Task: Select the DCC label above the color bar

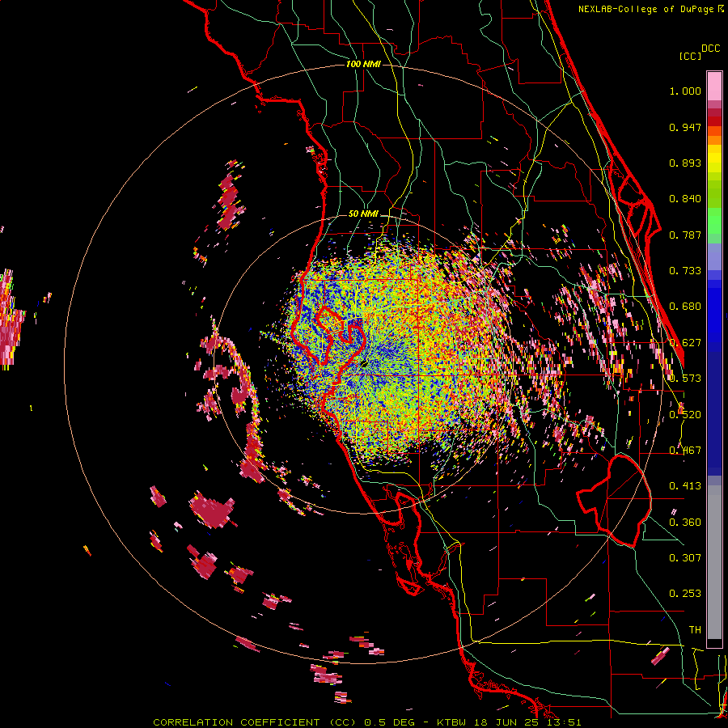Action: tap(710, 49)
